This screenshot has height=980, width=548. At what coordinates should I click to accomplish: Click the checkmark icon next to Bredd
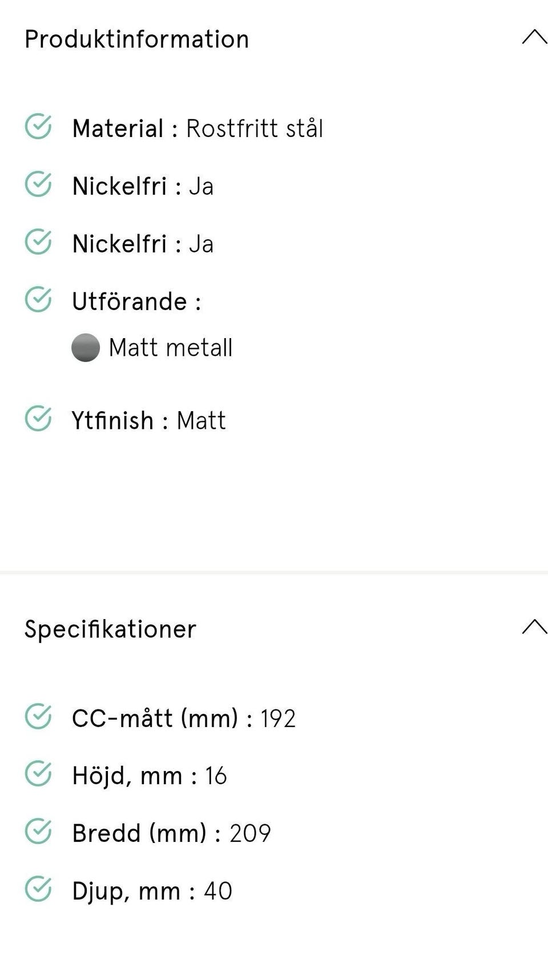pos(38,832)
